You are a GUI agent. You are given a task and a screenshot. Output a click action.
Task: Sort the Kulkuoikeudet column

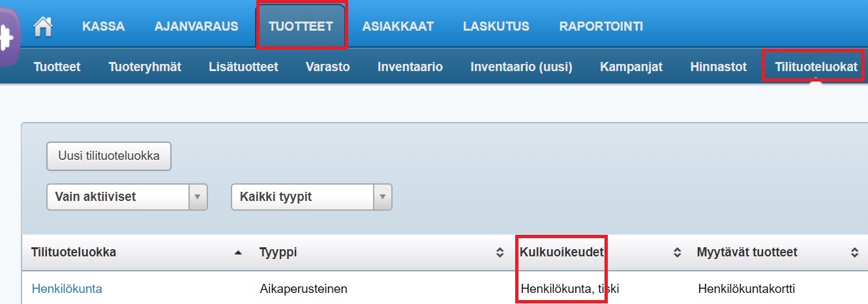pyautogui.click(x=677, y=252)
